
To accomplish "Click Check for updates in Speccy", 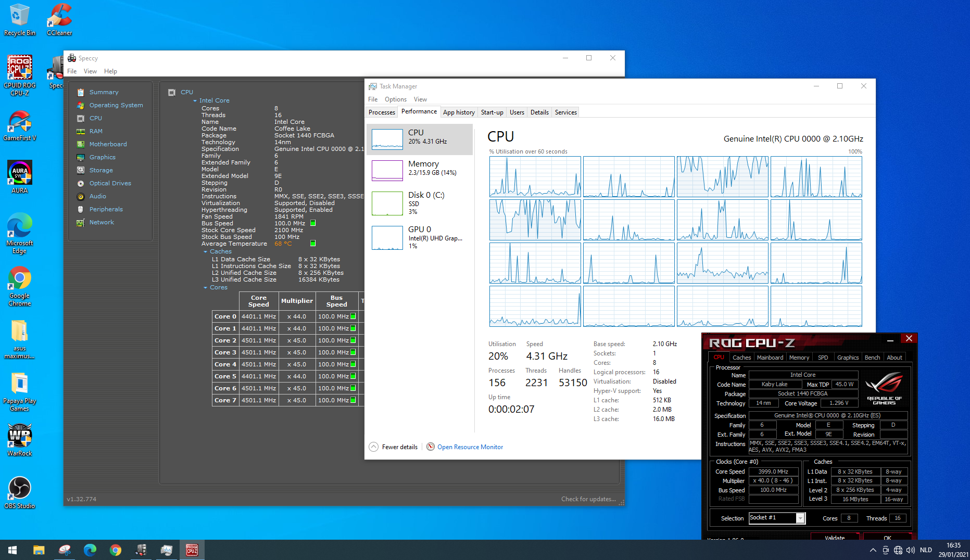I will [588, 499].
